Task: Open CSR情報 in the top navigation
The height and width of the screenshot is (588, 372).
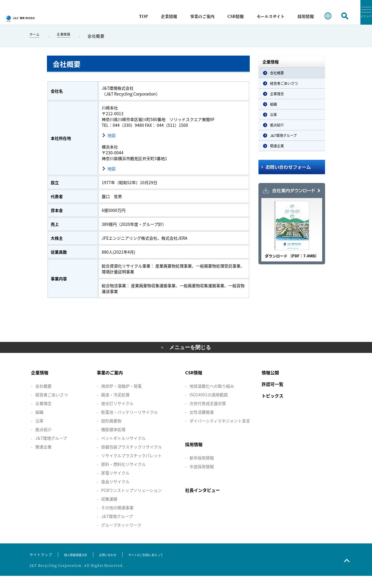Action: coord(236,17)
